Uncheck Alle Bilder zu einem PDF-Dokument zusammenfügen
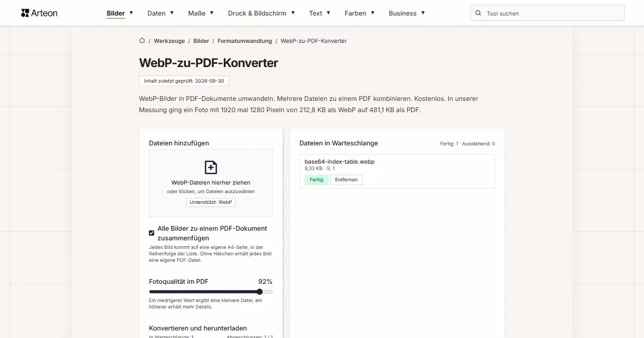 click(152, 233)
